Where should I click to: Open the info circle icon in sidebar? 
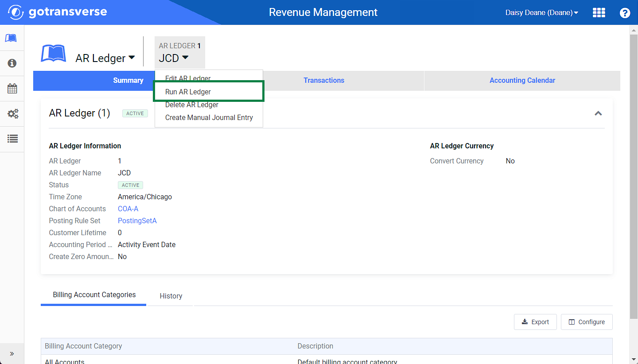click(12, 63)
